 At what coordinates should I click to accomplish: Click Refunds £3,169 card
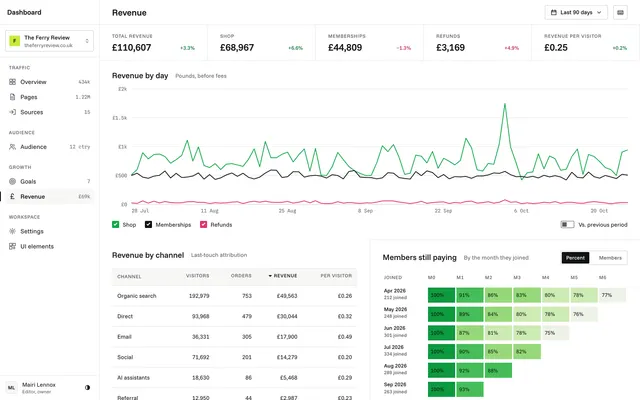[478, 43]
